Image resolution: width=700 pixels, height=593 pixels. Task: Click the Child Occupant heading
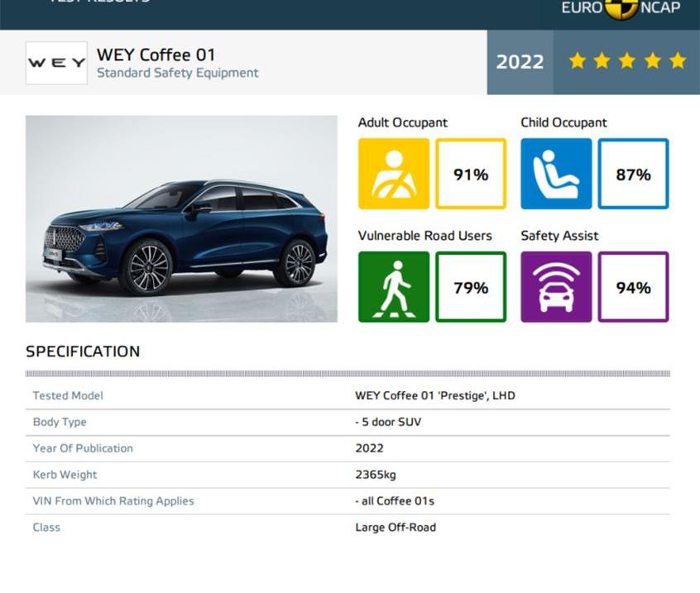[x=563, y=122]
